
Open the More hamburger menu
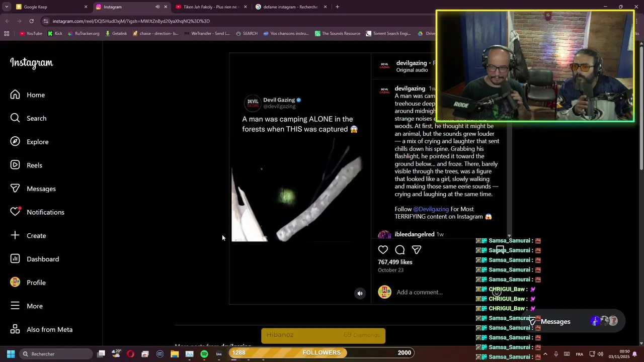pos(27,306)
